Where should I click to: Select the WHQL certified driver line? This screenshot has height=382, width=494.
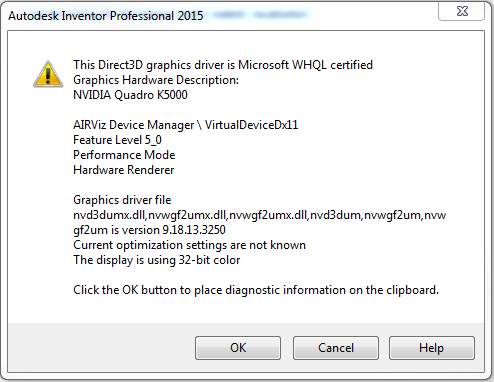pyautogui.click(x=223, y=65)
